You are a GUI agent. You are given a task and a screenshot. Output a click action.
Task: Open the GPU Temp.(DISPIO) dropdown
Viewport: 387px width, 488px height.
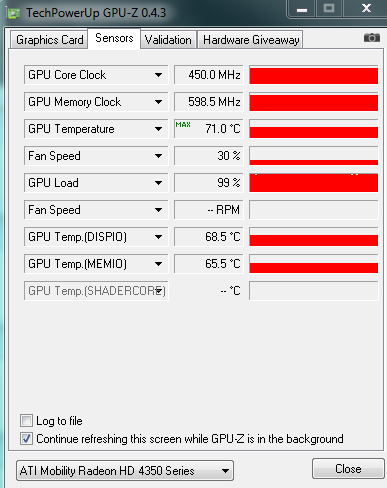coord(158,237)
